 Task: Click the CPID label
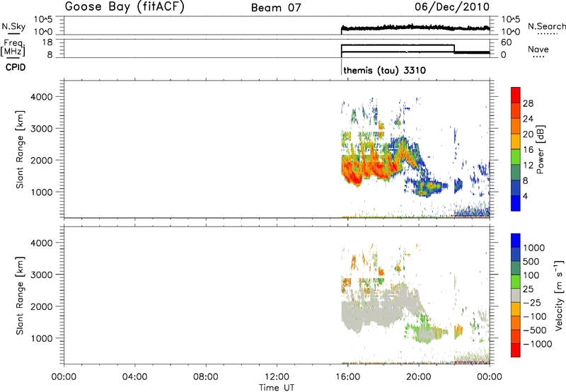point(16,67)
